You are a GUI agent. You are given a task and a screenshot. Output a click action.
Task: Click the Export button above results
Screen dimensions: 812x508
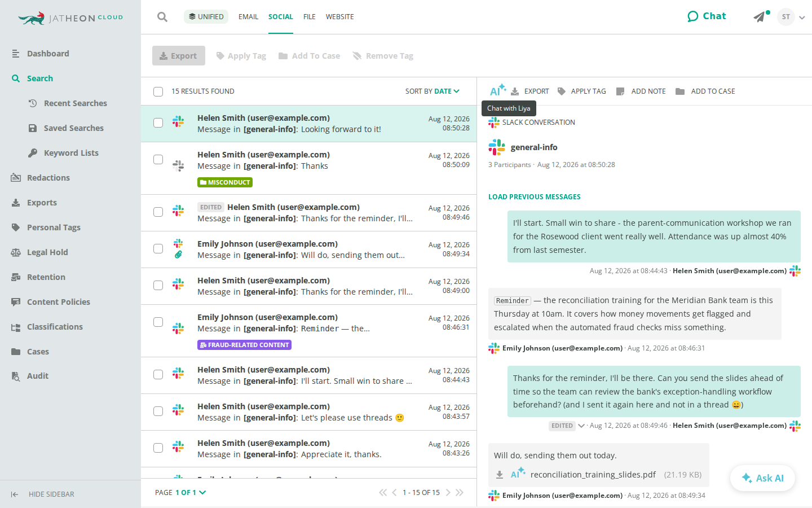click(x=179, y=56)
